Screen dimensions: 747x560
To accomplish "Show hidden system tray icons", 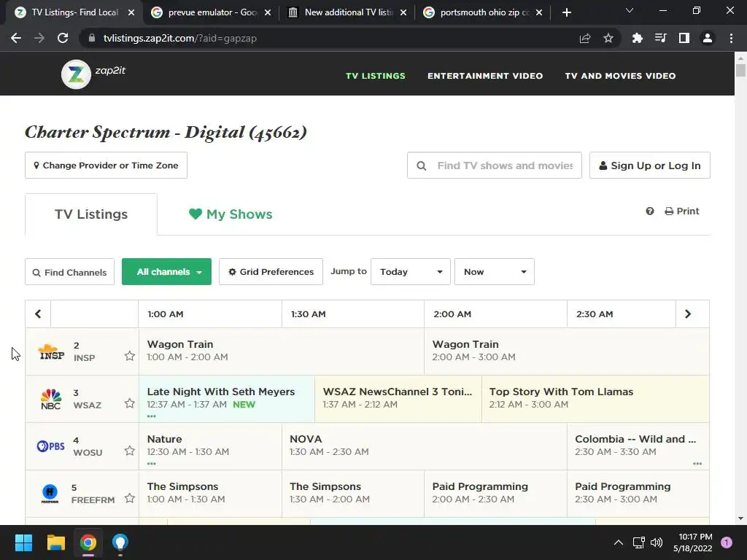I will click(619, 542).
